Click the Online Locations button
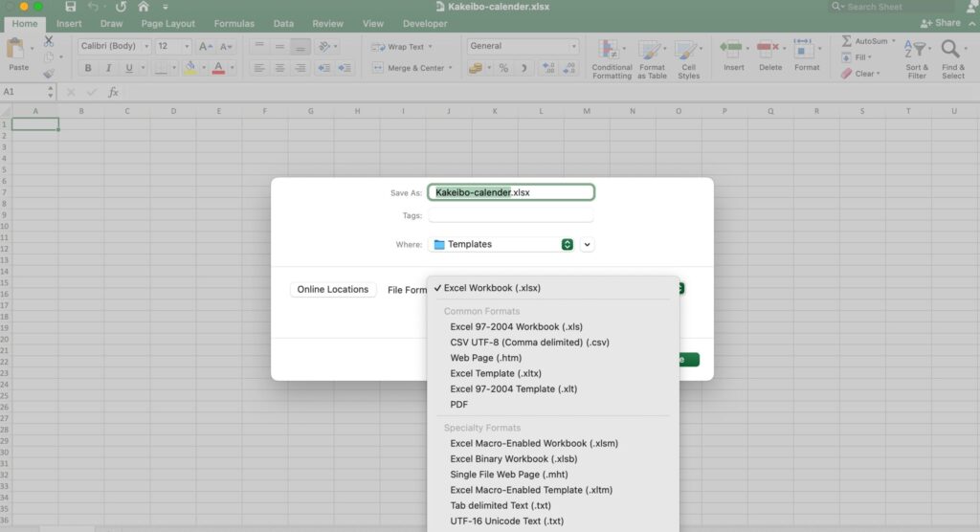 tap(332, 290)
